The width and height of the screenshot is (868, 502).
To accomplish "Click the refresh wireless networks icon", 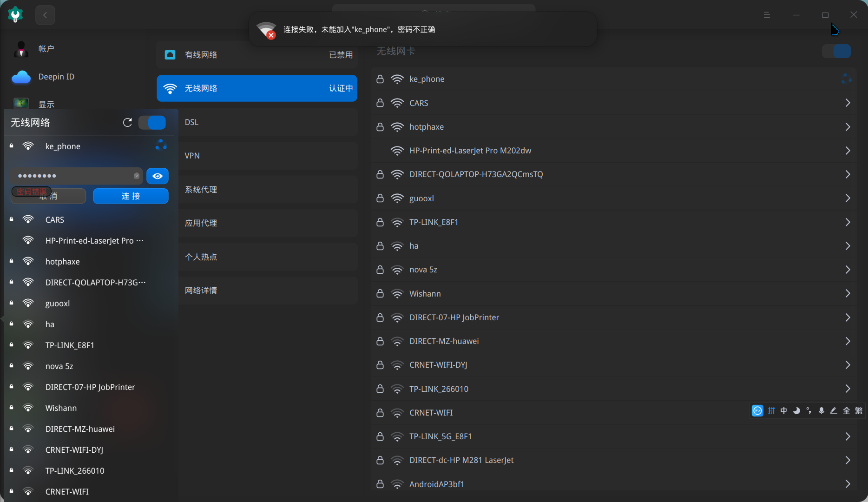I will point(127,122).
